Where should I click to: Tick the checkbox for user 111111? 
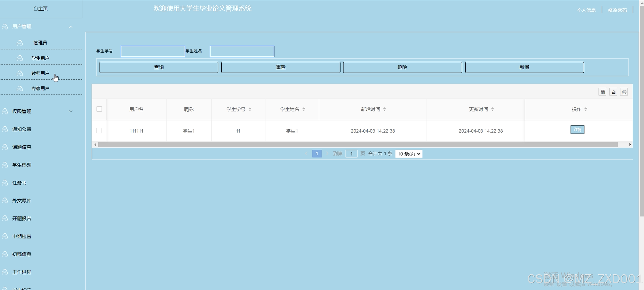point(99,131)
